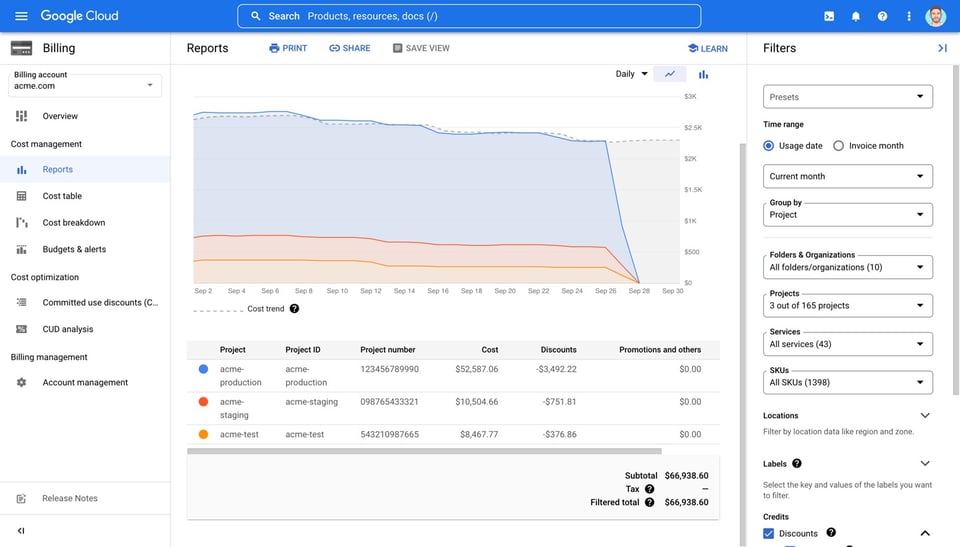Click the red acme-staging color dot
Viewport: 960px width, 547px height.
click(x=203, y=402)
